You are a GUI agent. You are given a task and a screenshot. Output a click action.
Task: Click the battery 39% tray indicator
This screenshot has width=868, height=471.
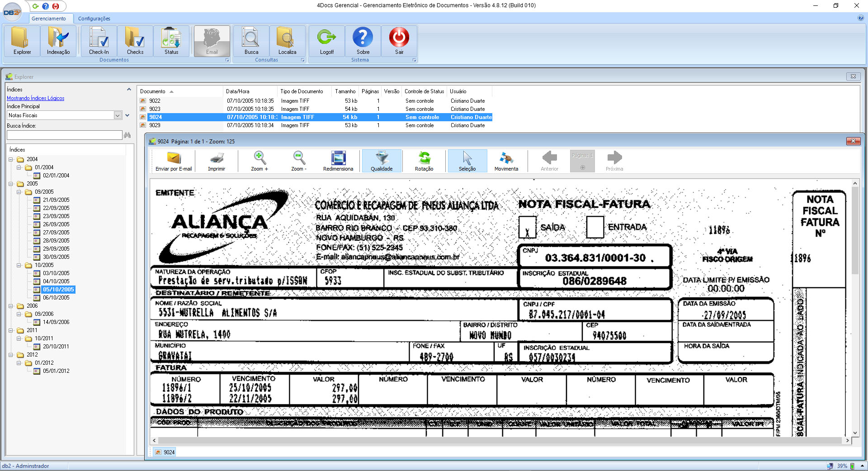tap(845, 466)
